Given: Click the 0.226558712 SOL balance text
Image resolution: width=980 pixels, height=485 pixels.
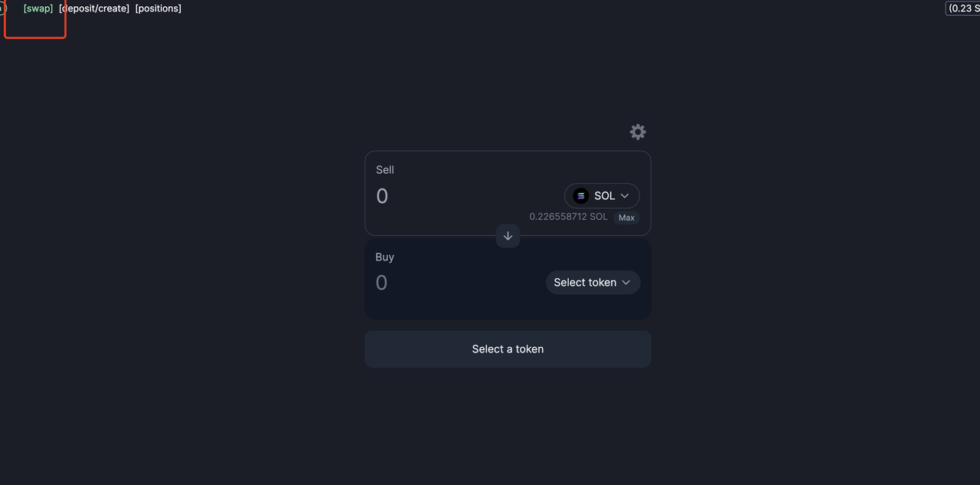Looking at the screenshot, I should click(x=568, y=217).
